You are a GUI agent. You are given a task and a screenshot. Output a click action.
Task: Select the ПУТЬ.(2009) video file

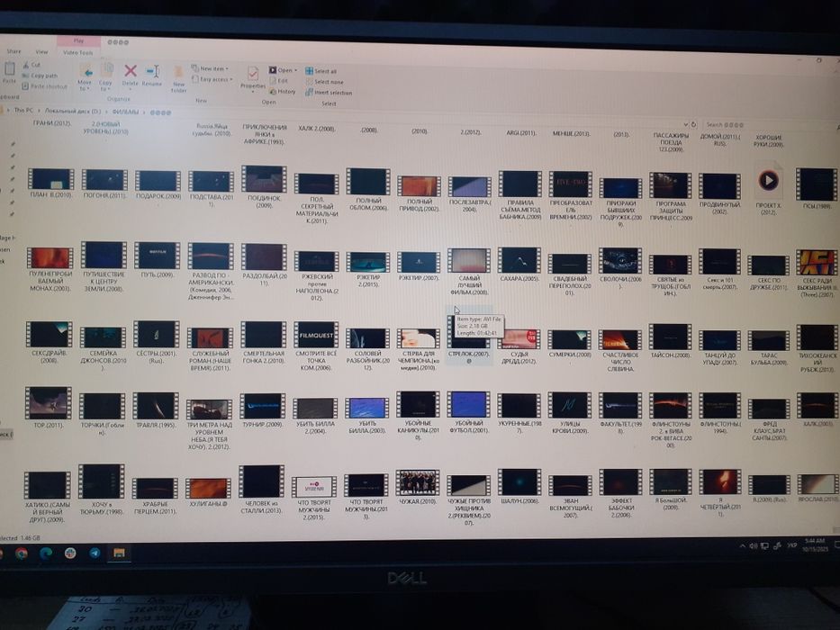click(157, 260)
